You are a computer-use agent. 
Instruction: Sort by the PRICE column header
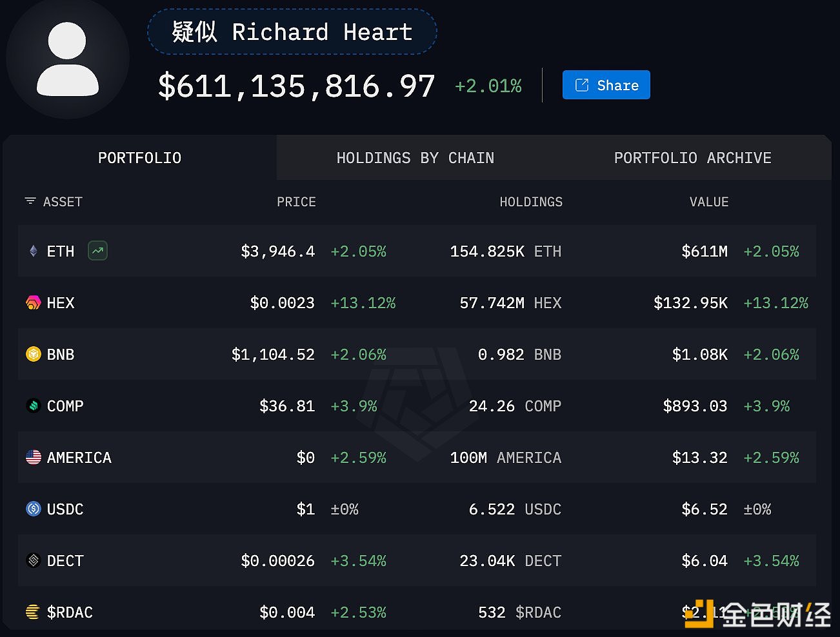(296, 202)
